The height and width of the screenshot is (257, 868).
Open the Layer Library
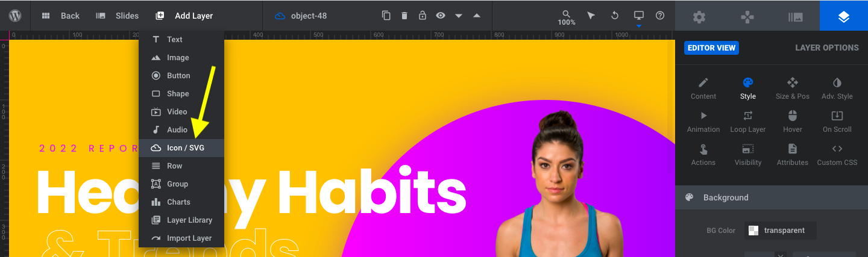tap(181, 220)
